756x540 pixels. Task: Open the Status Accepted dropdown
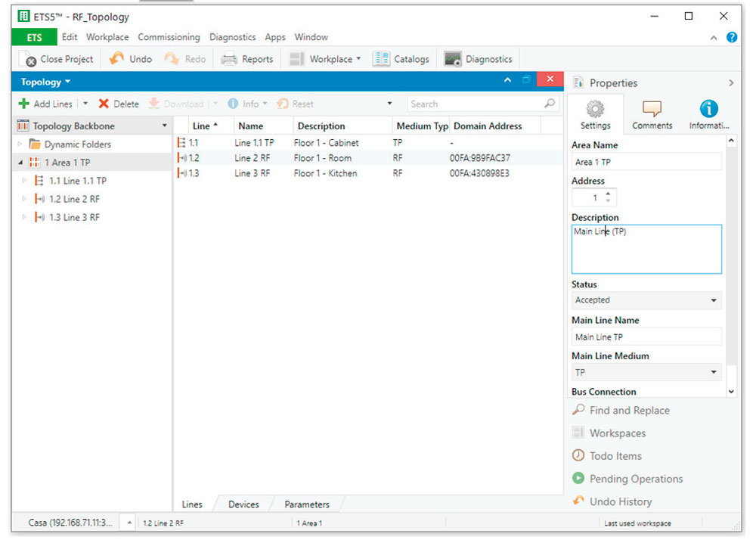(713, 300)
